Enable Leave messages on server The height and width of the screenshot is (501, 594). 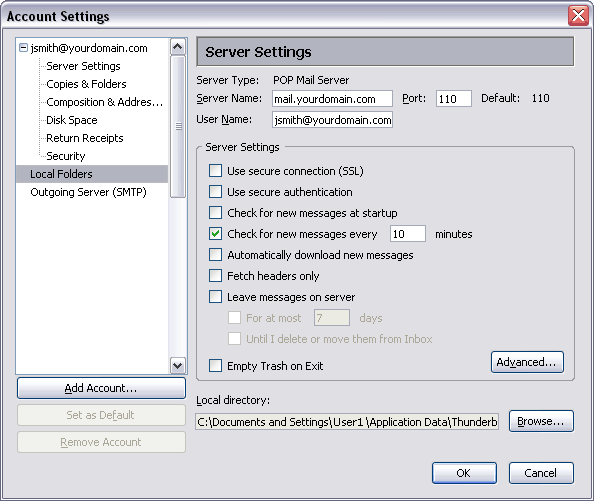216,297
